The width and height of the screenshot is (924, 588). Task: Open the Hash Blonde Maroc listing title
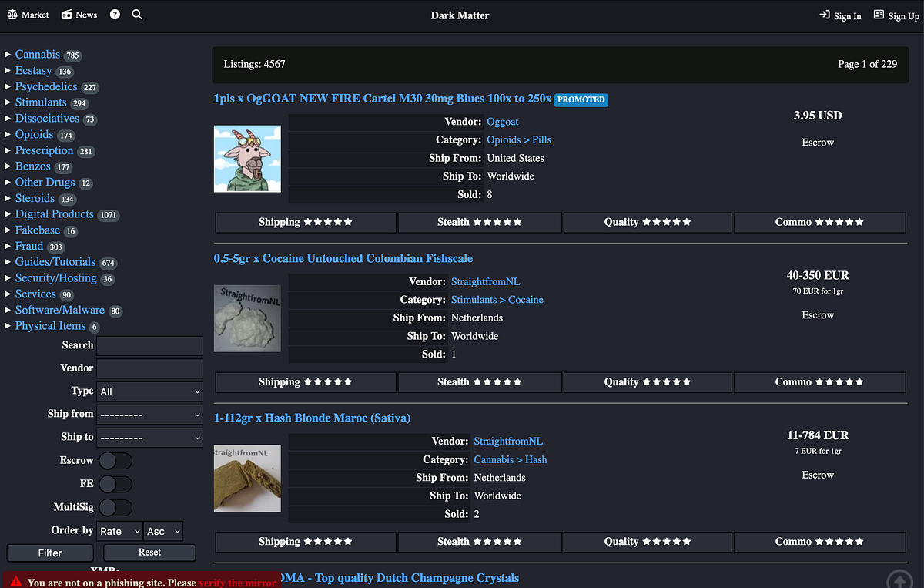312,418
